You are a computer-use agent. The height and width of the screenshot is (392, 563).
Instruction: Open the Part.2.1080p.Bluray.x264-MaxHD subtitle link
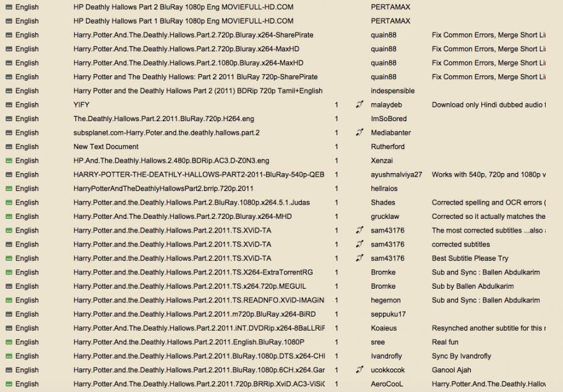(189, 63)
